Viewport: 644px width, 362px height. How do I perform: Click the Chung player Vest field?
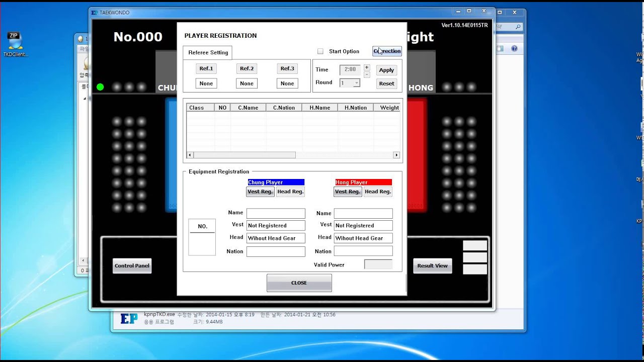[x=276, y=226]
